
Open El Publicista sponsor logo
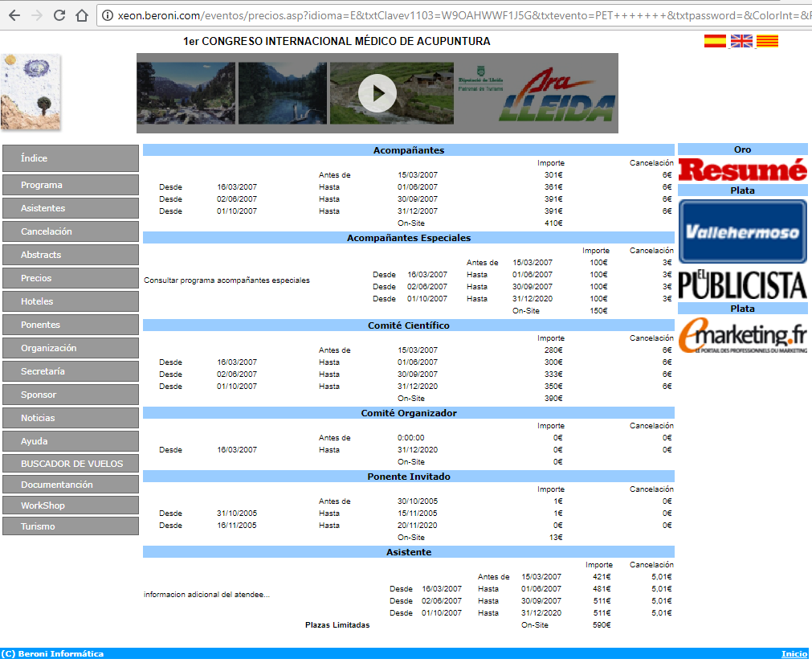742,284
